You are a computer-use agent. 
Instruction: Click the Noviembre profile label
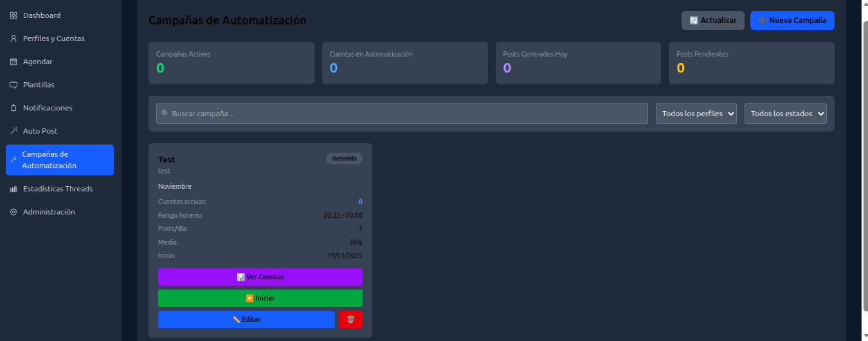tap(175, 186)
